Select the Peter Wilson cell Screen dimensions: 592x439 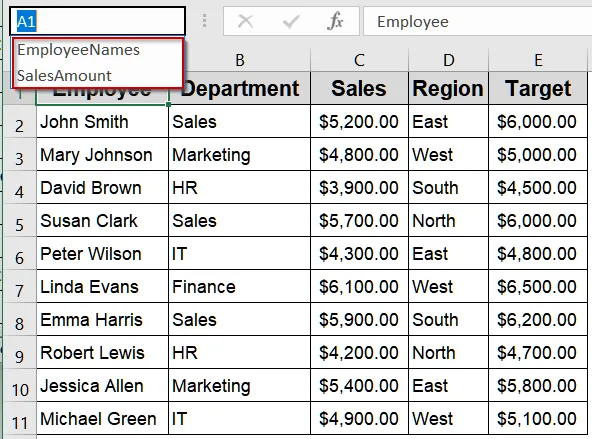[102, 254]
